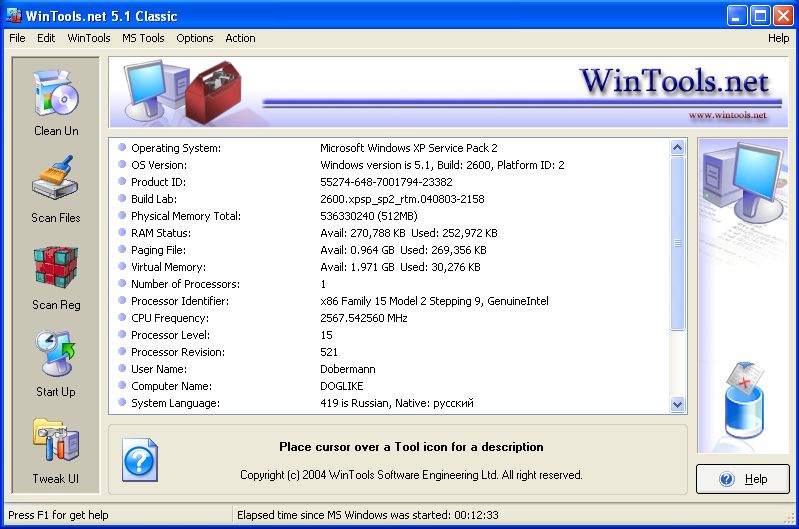Open the Scan Reg registry tool
This screenshot has height=529, width=799.
tap(56, 267)
